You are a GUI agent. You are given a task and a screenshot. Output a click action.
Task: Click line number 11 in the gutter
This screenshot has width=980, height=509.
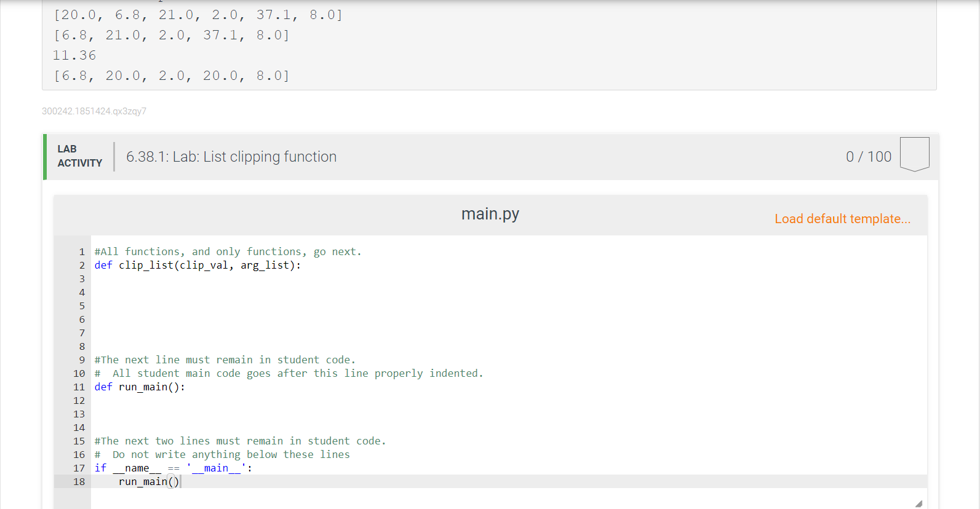(x=79, y=387)
